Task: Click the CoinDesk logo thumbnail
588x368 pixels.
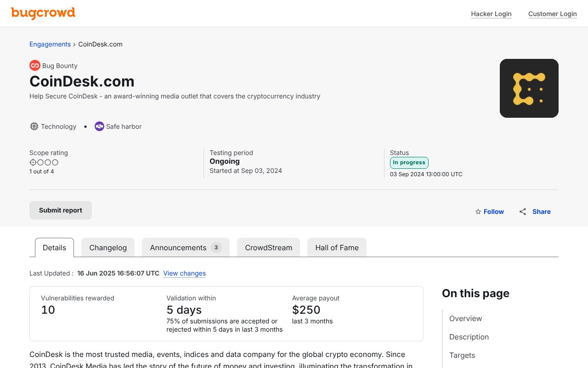Action: (x=529, y=88)
